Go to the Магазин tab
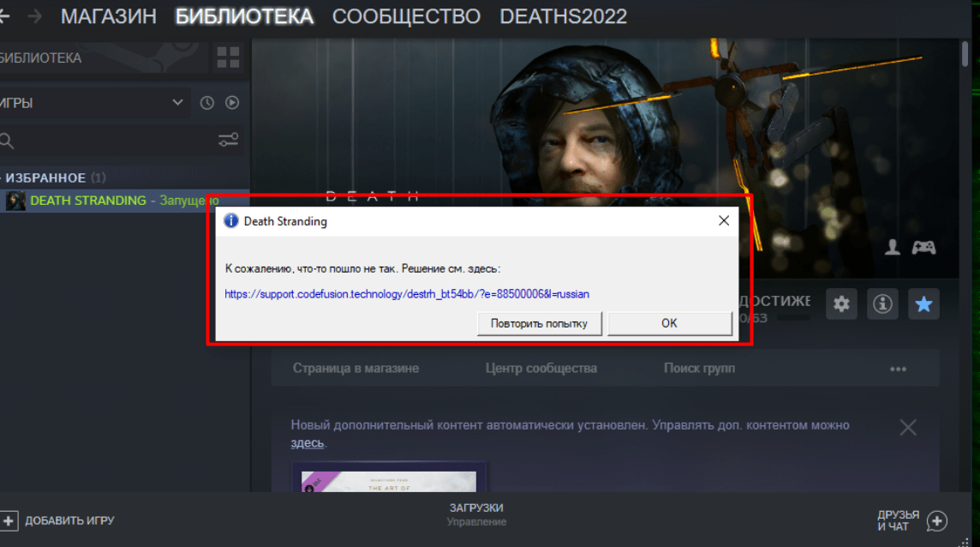This screenshot has height=547, width=980. click(109, 16)
